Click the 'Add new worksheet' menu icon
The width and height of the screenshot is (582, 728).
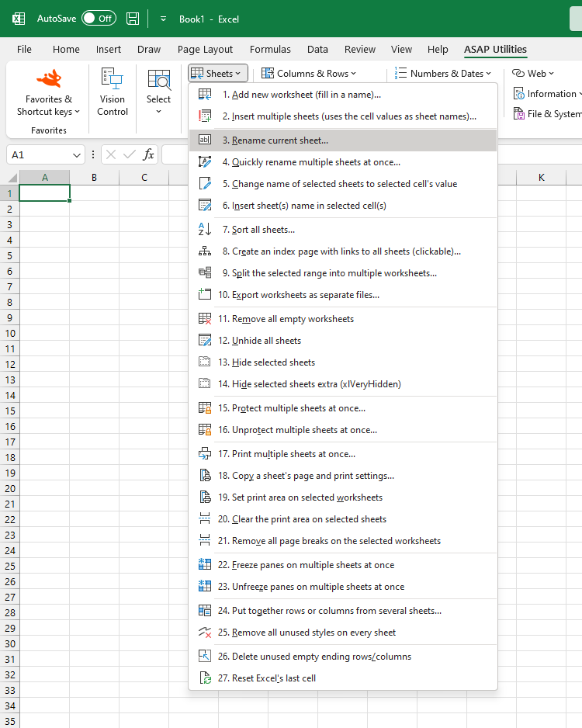(x=205, y=95)
